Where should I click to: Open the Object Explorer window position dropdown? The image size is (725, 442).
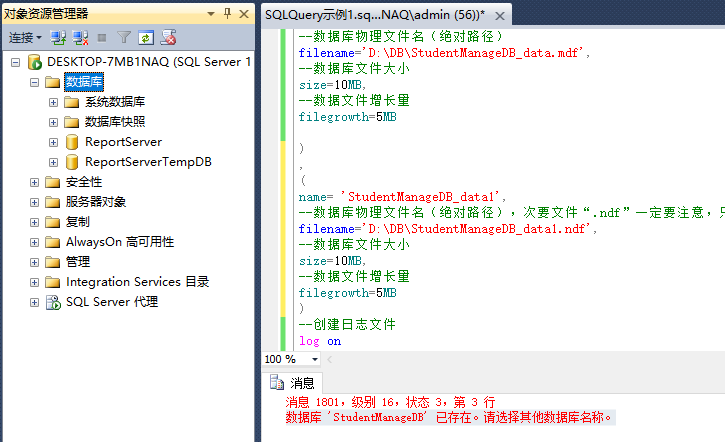pos(211,14)
